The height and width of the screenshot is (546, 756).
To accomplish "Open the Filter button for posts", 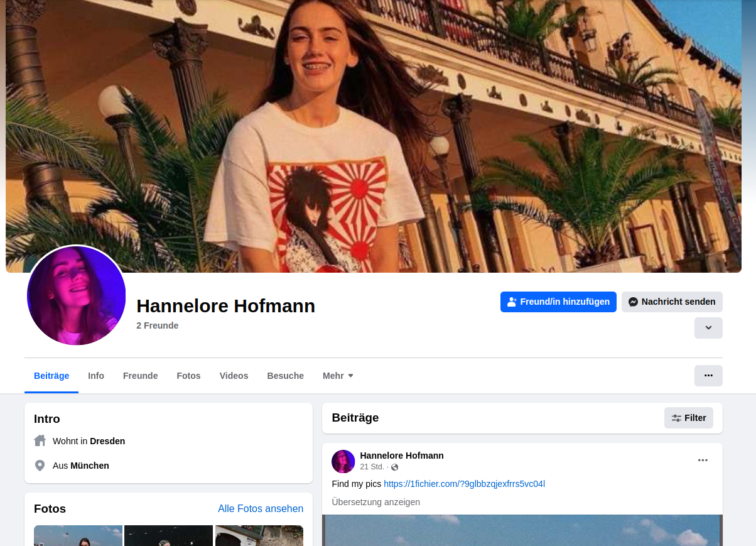I will tap(689, 418).
